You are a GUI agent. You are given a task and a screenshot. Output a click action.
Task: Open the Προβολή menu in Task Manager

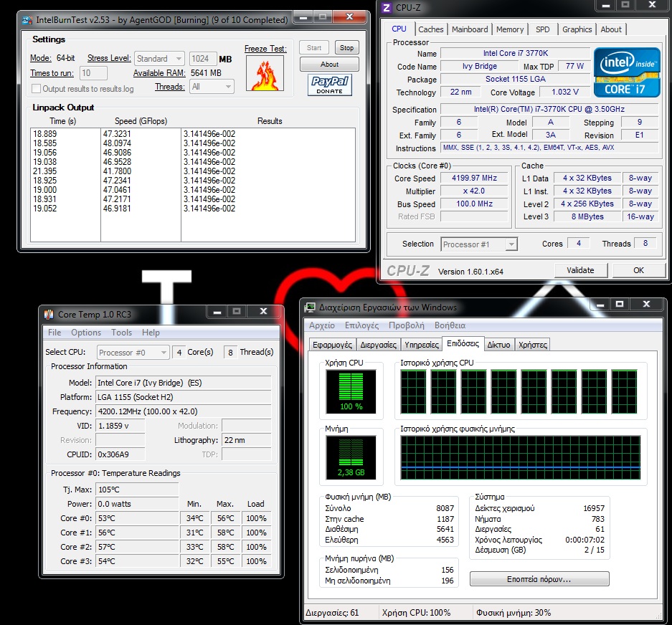[407, 325]
